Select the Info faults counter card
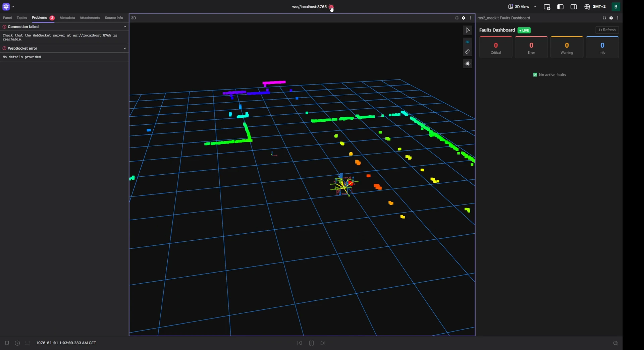Screen dimensions: 644x350 (x=602, y=48)
